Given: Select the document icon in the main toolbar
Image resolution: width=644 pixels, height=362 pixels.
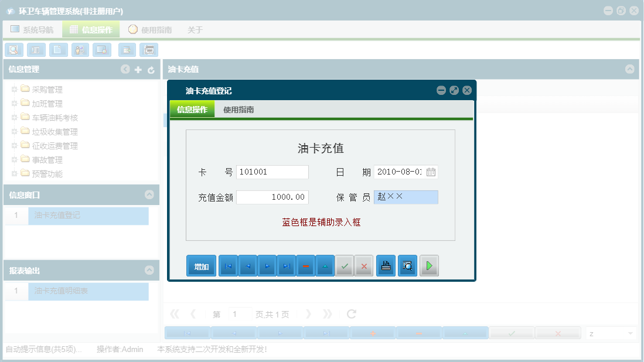Looking at the screenshot, I should pyautogui.click(x=58, y=50).
